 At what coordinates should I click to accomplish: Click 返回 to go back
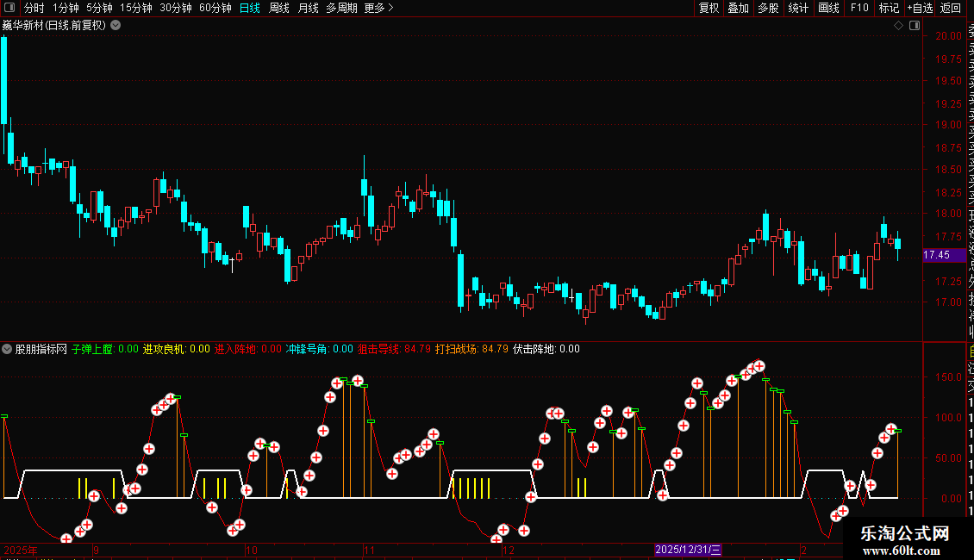(x=951, y=8)
